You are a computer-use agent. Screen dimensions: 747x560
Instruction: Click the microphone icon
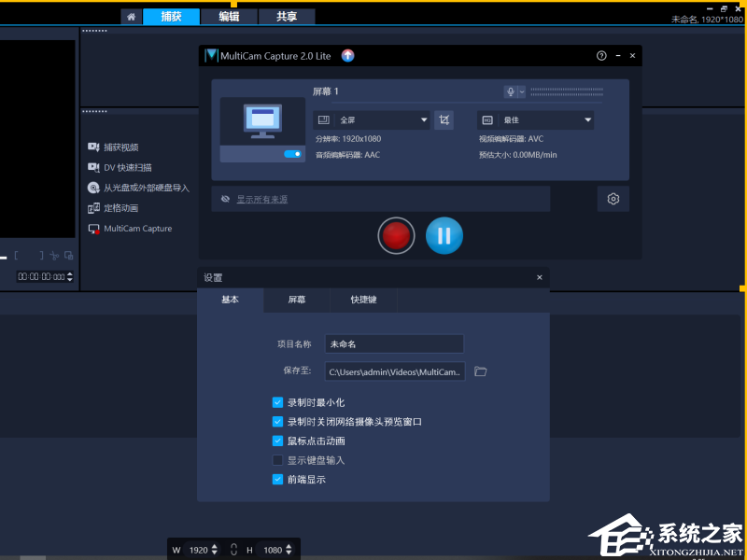click(511, 91)
